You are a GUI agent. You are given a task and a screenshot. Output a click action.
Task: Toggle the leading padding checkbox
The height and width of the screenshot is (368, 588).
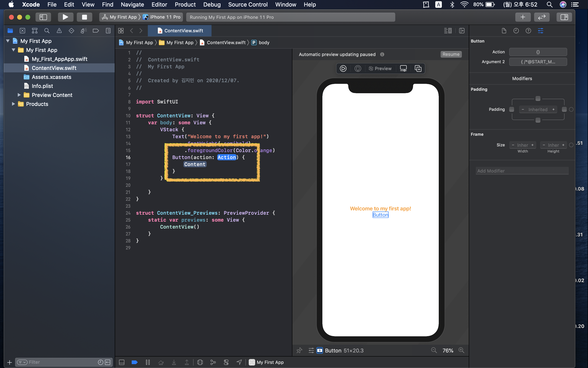[511, 110]
